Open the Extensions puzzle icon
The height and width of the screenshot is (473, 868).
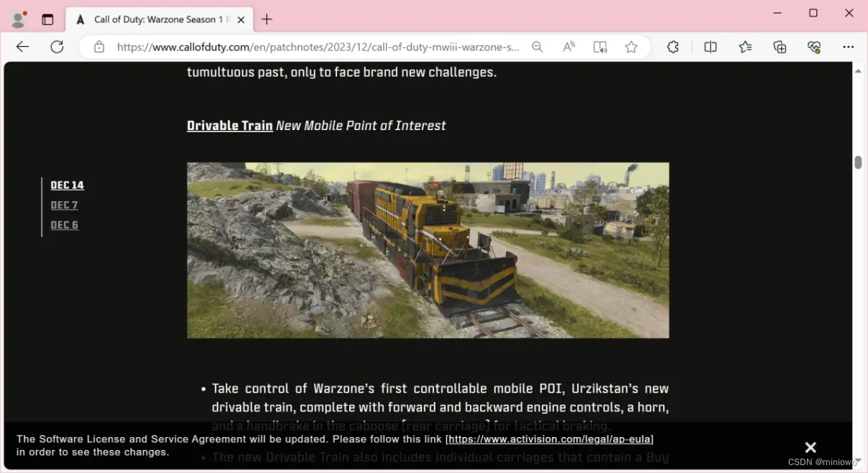[673, 47]
